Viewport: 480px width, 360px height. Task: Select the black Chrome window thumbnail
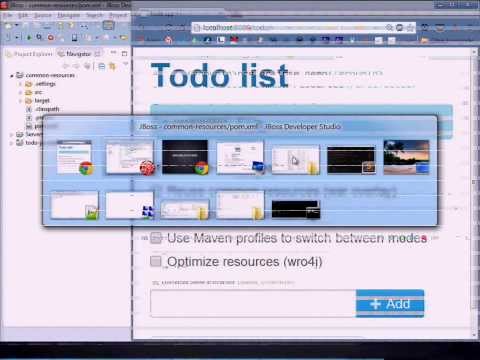[185, 157]
